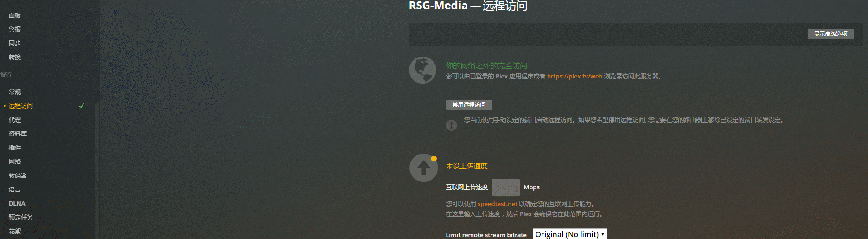Select 远程访问 settings entry
Image resolution: width=868 pixels, height=239 pixels.
[21, 106]
